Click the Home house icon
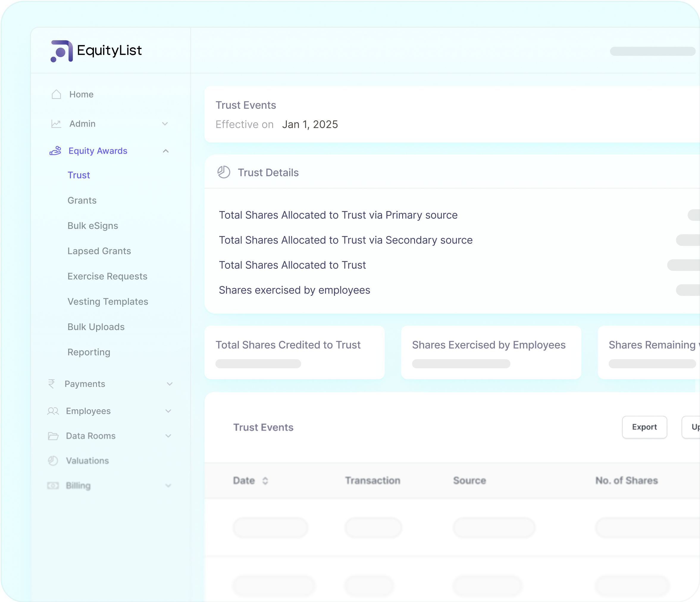This screenshot has height=602, width=700. [x=57, y=94]
